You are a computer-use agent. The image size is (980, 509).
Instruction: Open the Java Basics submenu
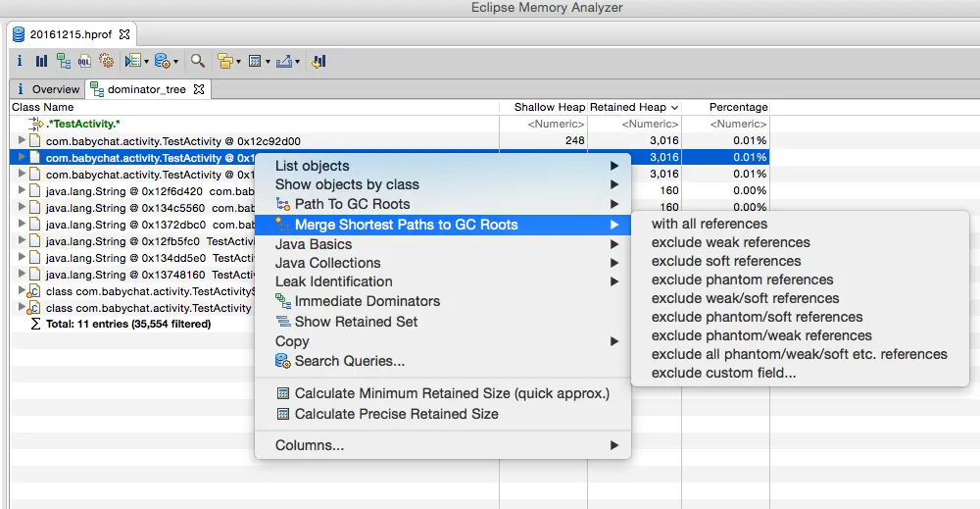[x=443, y=244]
